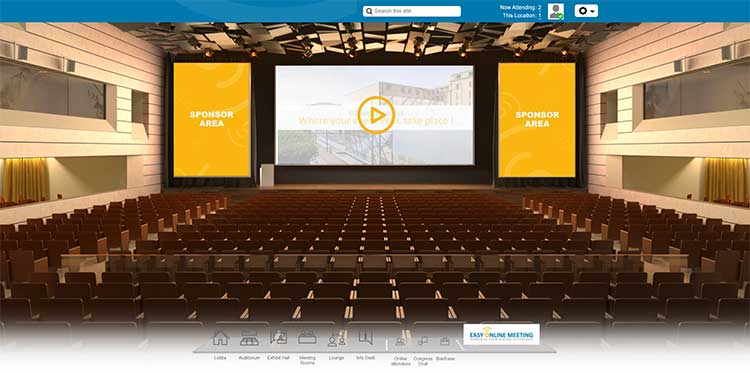750x373 pixels.
Task: Open the Easy Online Meeting logo
Action: point(501,334)
